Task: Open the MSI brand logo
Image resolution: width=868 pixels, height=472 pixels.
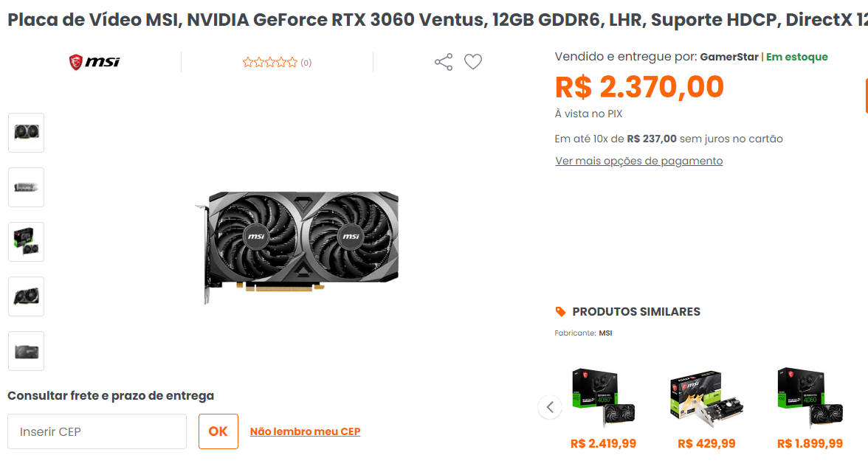Action: tap(94, 62)
